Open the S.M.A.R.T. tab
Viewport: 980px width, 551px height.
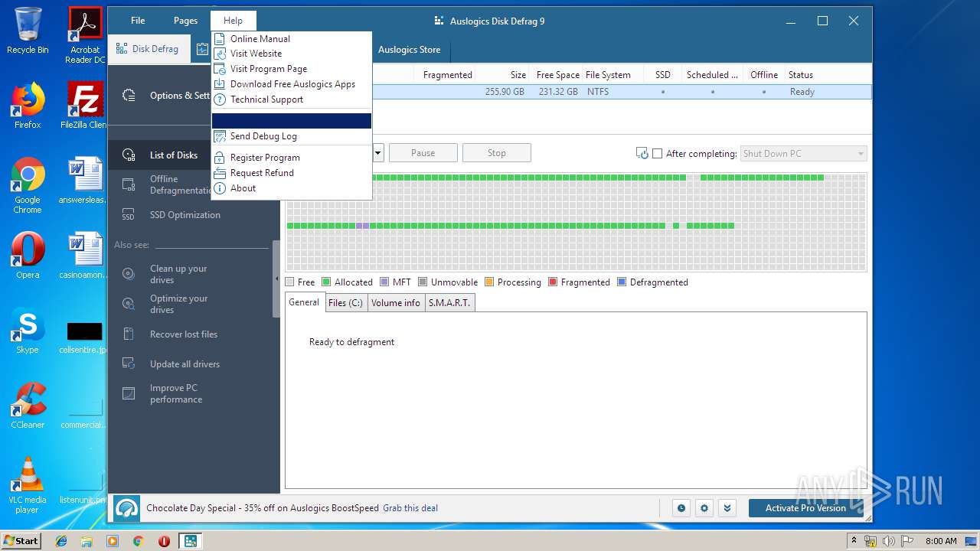[x=449, y=303]
